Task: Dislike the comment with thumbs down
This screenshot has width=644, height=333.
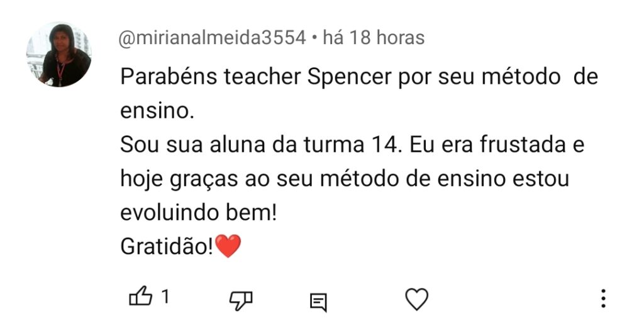Action: [241, 300]
